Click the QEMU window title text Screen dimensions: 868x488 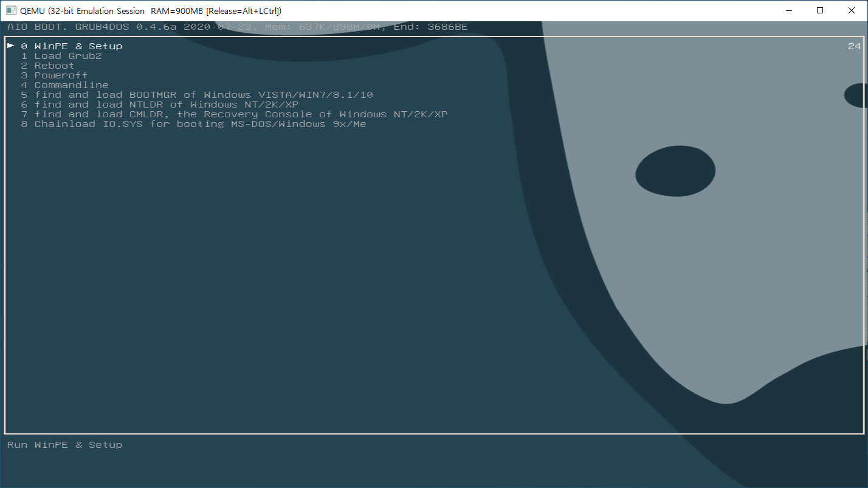tap(151, 11)
